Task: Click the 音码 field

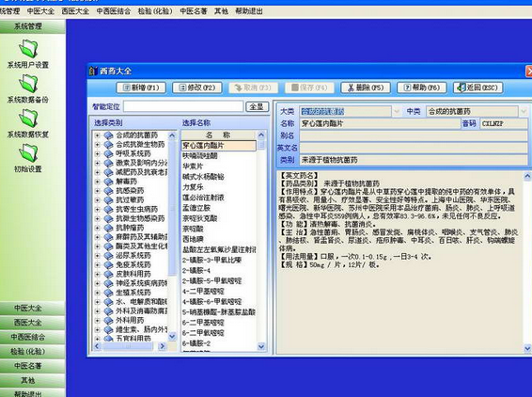Action: [x=504, y=123]
